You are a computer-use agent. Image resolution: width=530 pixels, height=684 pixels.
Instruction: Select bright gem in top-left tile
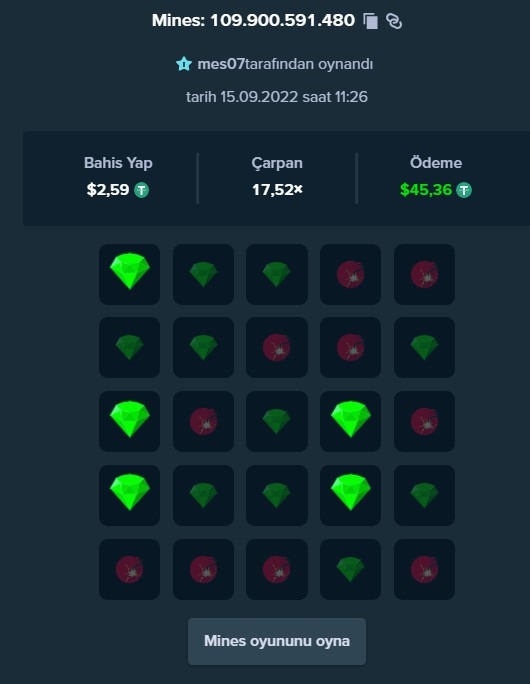[130, 274]
